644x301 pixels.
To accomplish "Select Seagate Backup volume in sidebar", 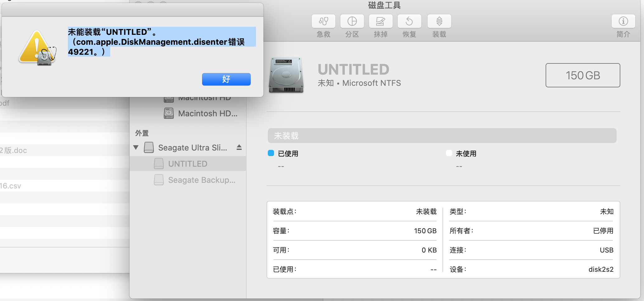I will point(201,180).
